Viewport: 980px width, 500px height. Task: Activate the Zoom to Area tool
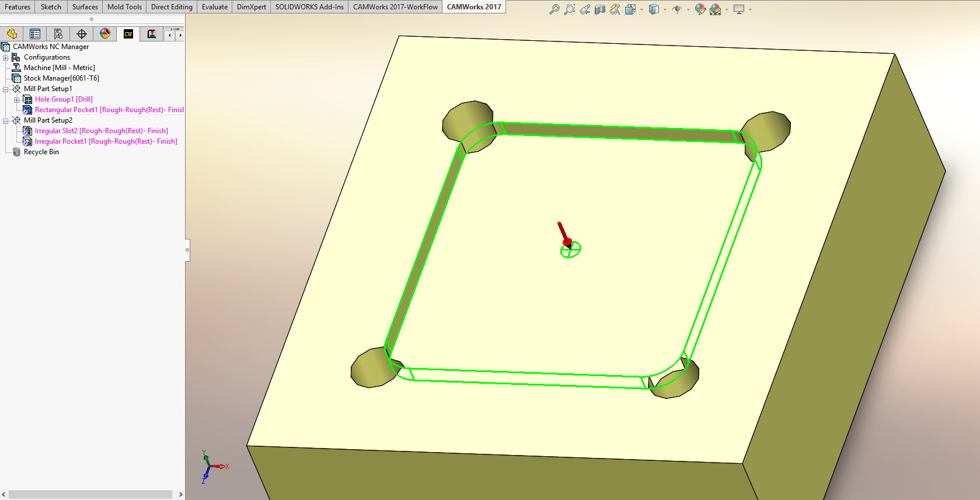pyautogui.click(x=569, y=9)
